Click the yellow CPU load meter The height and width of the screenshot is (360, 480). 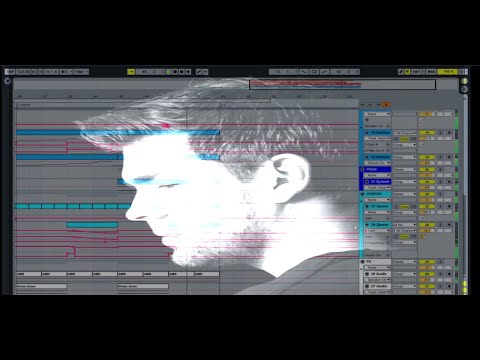click(x=448, y=72)
